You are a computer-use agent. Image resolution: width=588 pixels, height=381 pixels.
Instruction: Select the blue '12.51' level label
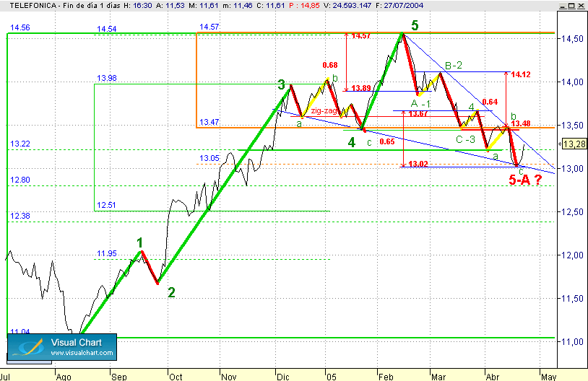[x=106, y=205]
